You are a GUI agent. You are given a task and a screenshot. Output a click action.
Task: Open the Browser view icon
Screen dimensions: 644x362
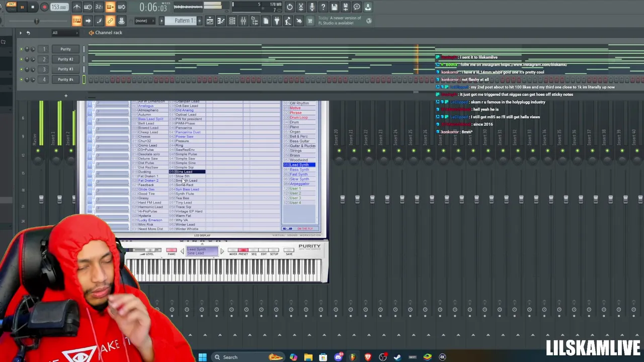255,21
